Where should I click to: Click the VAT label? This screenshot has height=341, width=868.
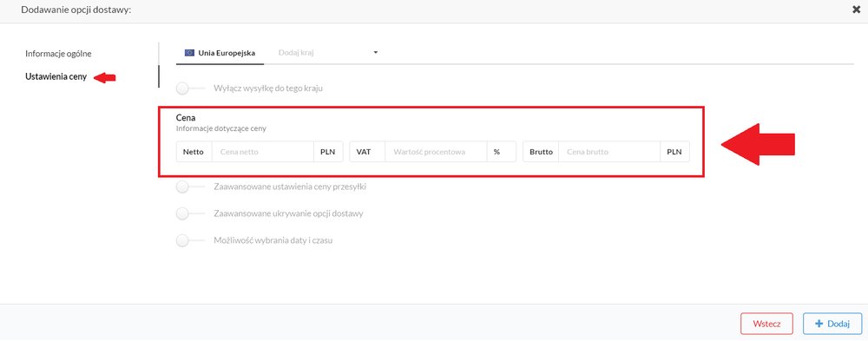367,152
